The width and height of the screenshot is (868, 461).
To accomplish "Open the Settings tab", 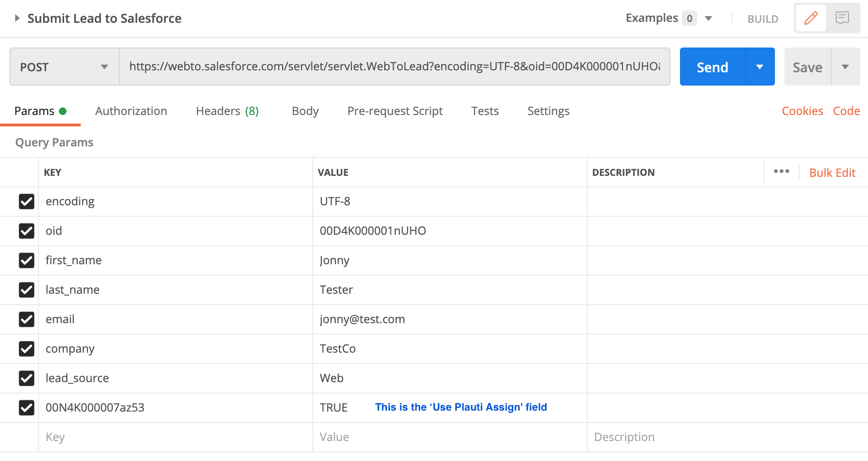I will tap(548, 111).
